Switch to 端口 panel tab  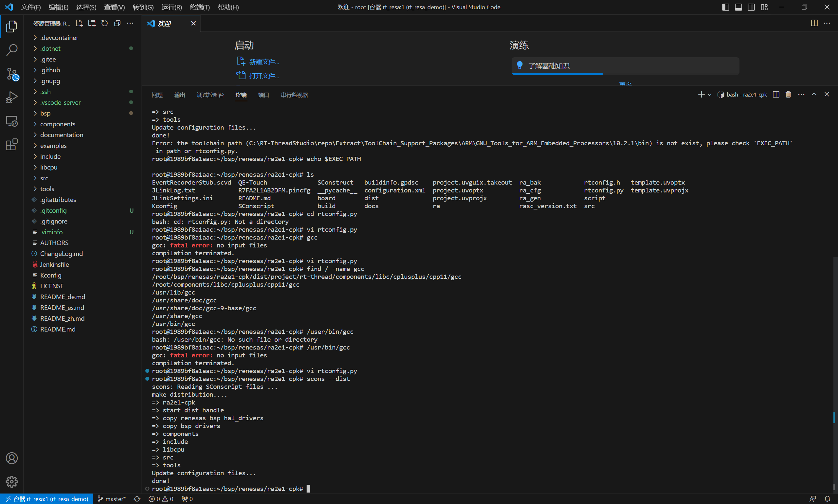click(264, 95)
